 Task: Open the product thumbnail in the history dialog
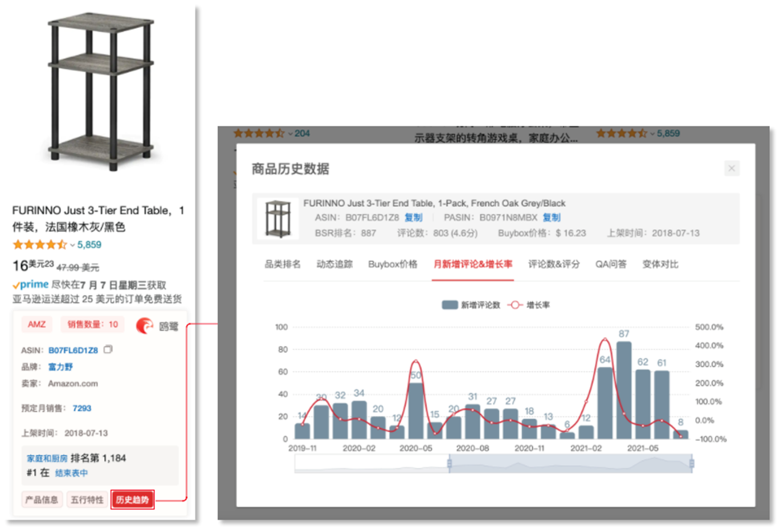(277, 219)
